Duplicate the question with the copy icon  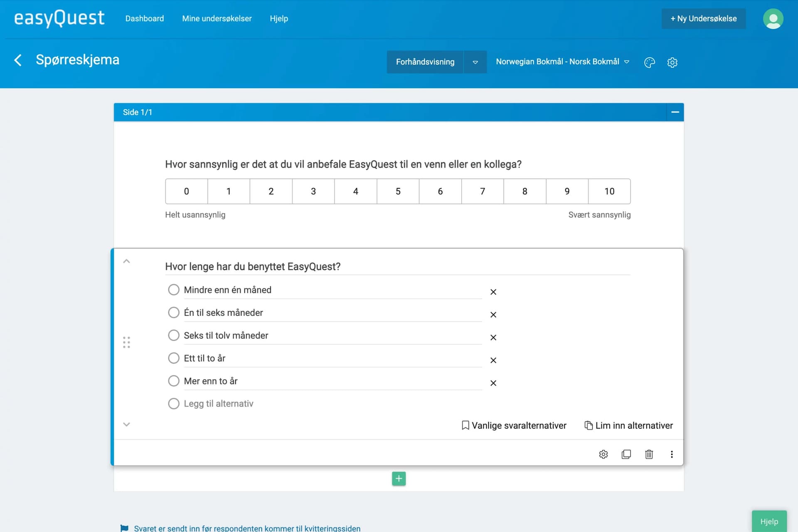pyautogui.click(x=626, y=454)
